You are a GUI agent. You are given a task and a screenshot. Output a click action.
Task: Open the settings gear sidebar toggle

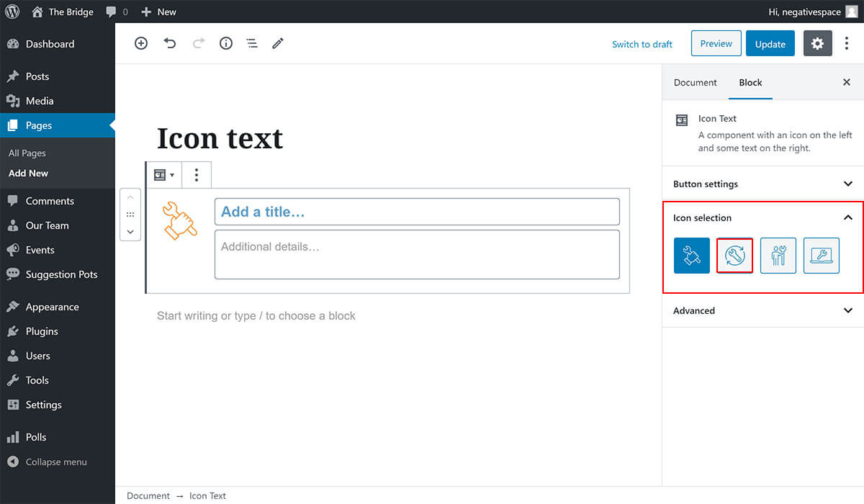(817, 44)
